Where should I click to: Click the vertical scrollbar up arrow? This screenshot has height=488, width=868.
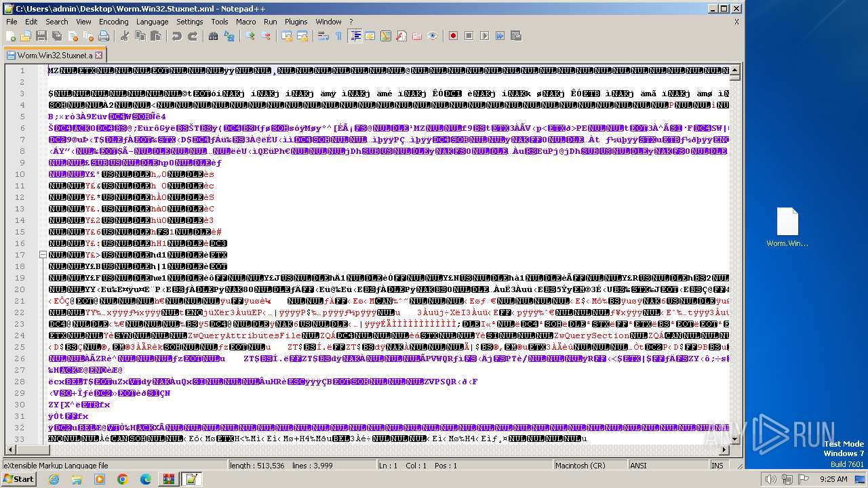point(735,70)
